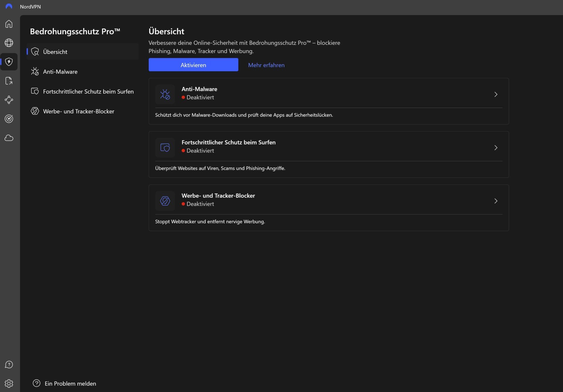The height and width of the screenshot is (392, 563).
Task: Click the Aktivieren button
Action: [x=193, y=65]
